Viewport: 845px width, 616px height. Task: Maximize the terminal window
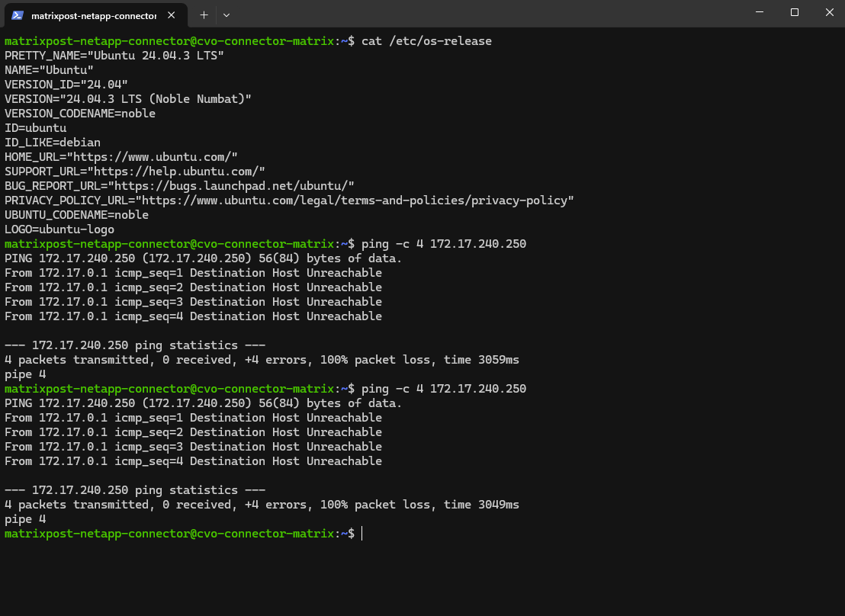(x=794, y=12)
